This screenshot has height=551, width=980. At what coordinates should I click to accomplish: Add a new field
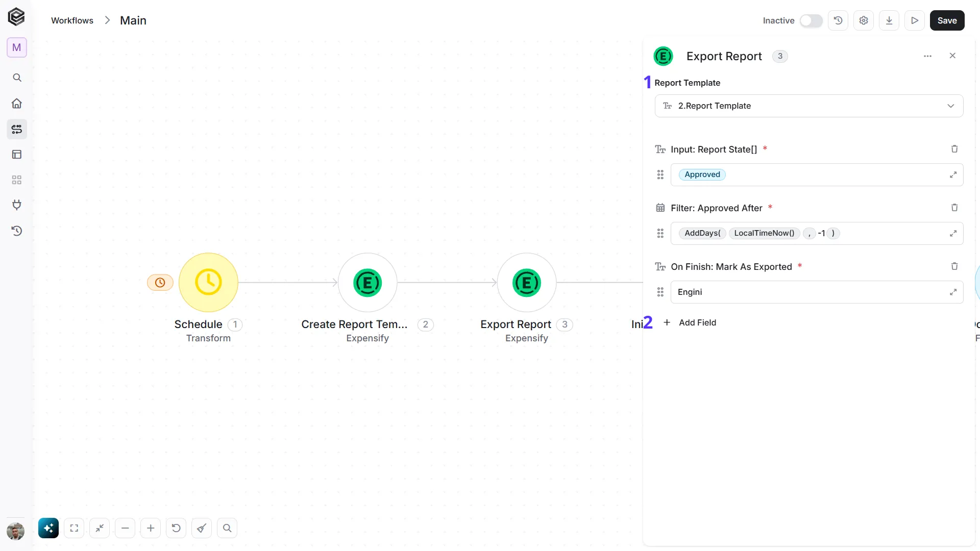[x=690, y=322]
